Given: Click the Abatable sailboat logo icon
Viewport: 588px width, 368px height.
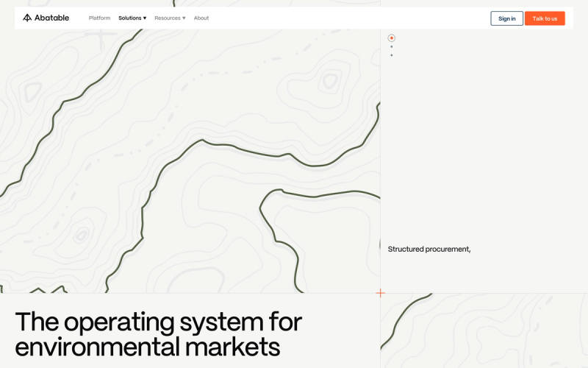Looking at the screenshot, I should coord(27,18).
